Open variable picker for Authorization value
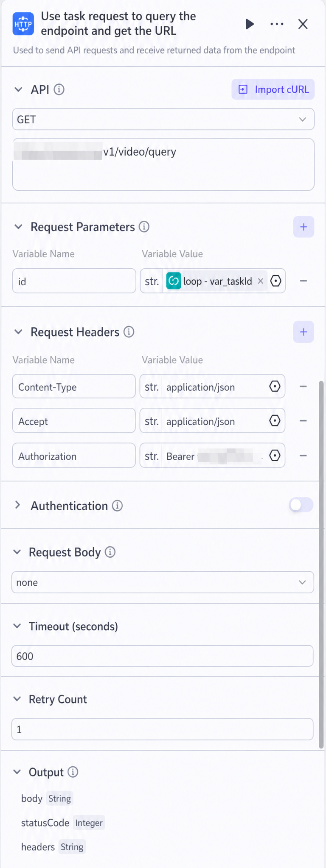 (x=275, y=455)
